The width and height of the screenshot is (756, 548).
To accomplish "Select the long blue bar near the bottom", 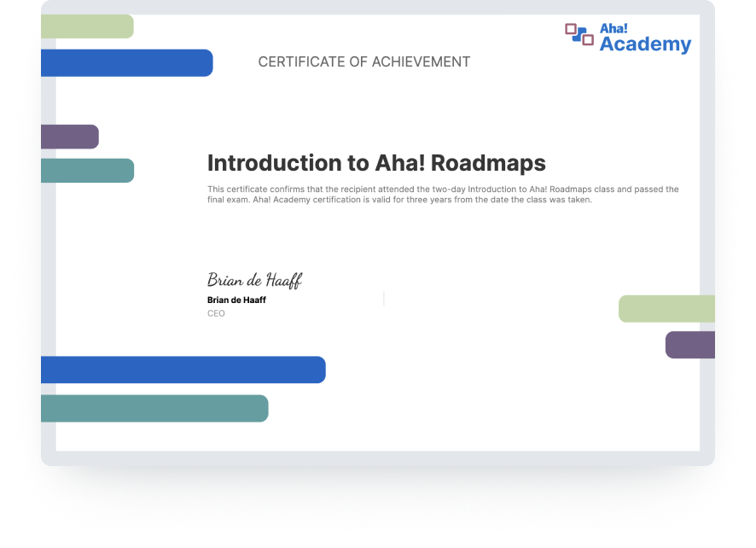I will [x=183, y=370].
